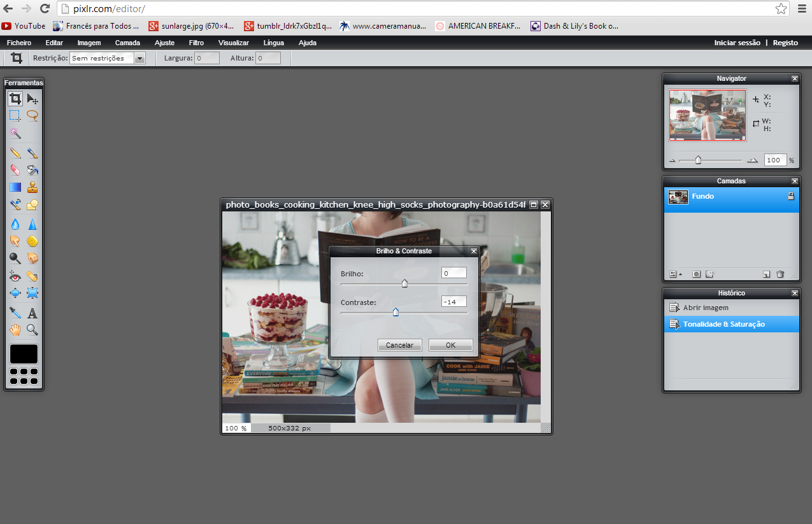The width and height of the screenshot is (812, 524).
Task: Select the Clone Stamp tool
Action: point(32,187)
